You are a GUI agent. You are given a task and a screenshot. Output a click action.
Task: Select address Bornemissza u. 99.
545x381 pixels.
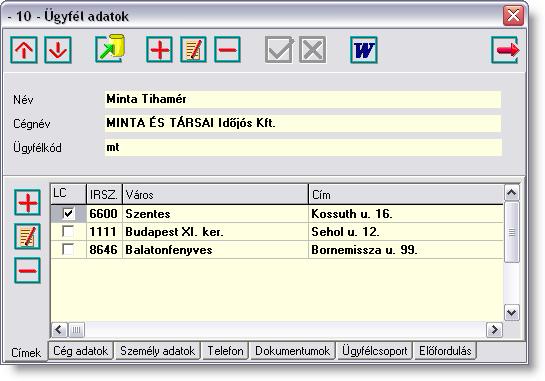pos(406,250)
